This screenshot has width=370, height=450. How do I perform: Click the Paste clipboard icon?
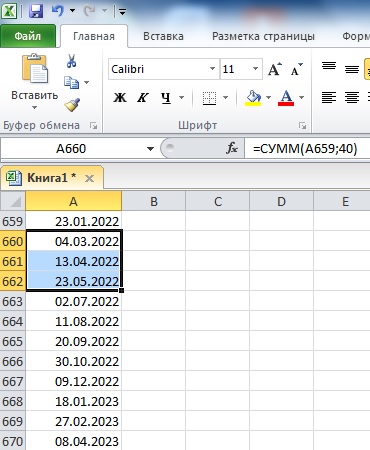coord(35,68)
